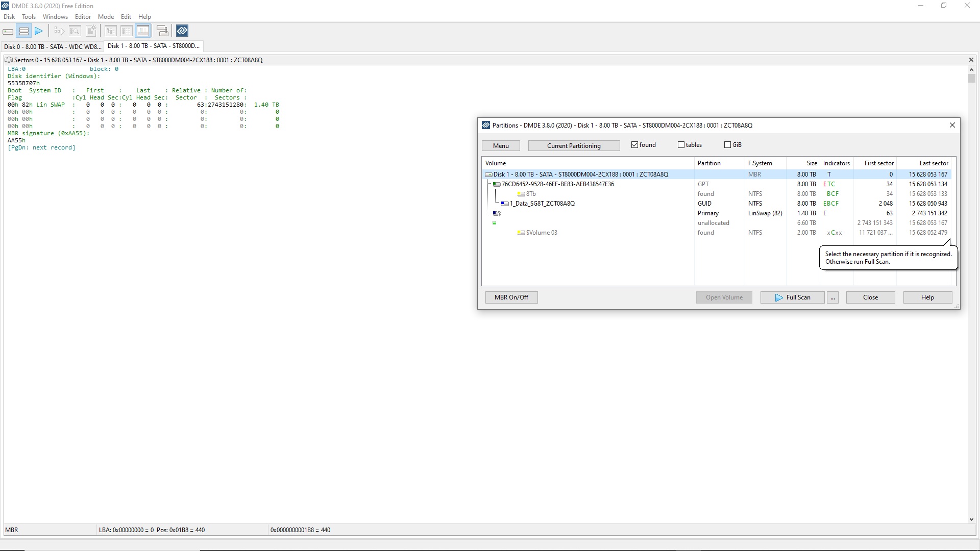Viewport: 980px width, 551px height.
Task: Close the sector editor panel with X
Action: (x=971, y=60)
